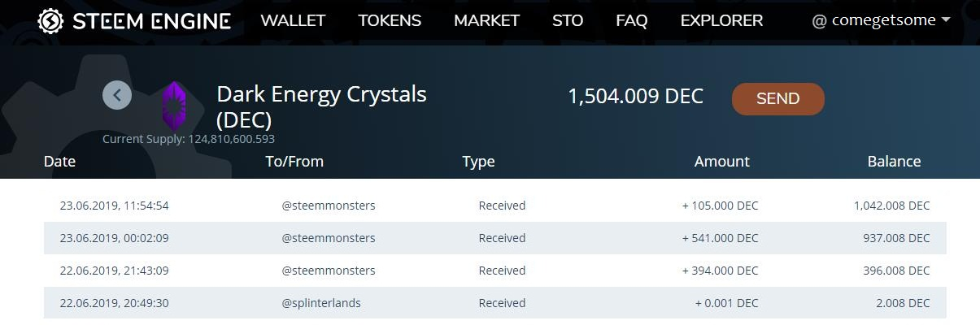Click the Balance column header
Image resolution: width=980 pixels, height=325 pixels.
[894, 162]
